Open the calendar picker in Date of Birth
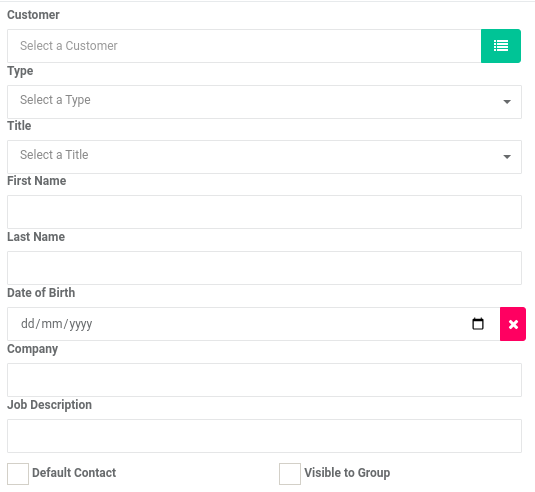The height and width of the screenshot is (492, 535). (478, 323)
